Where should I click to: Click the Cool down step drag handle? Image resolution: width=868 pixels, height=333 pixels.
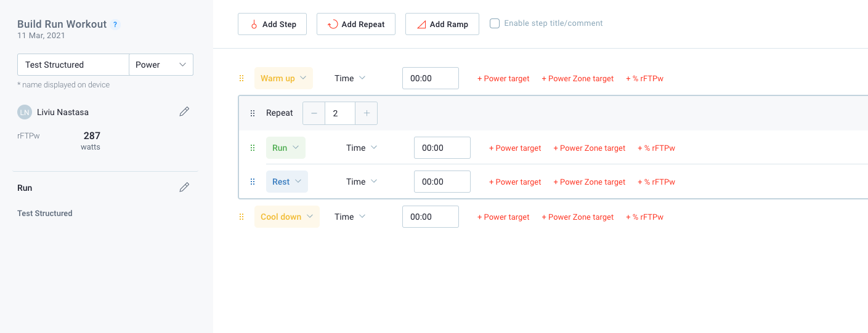click(x=241, y=217)
